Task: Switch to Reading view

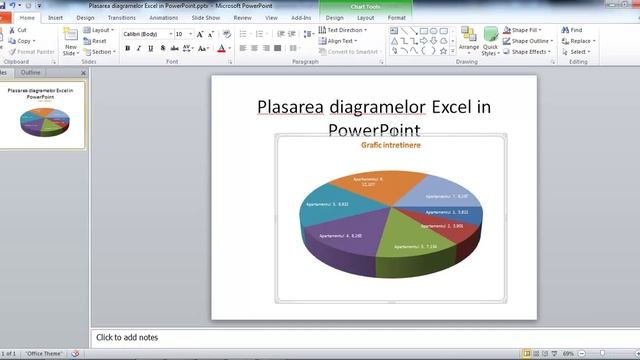Action: point(545,353)
